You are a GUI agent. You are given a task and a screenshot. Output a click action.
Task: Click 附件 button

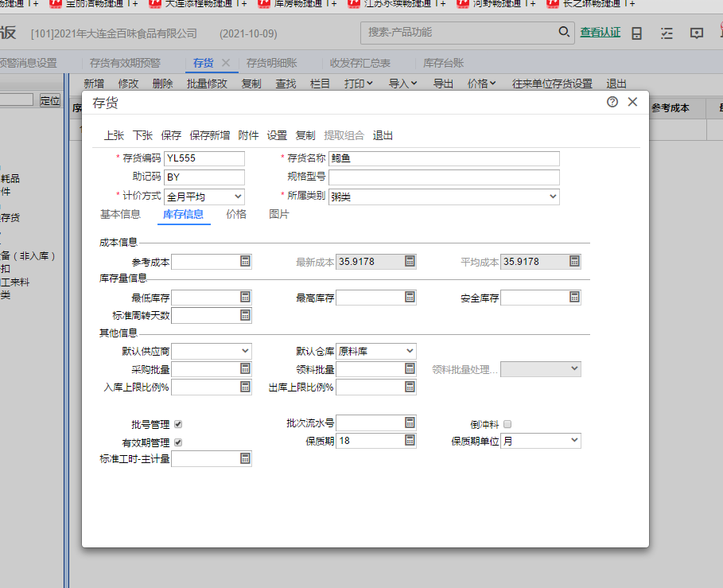[x=248, y=135]
